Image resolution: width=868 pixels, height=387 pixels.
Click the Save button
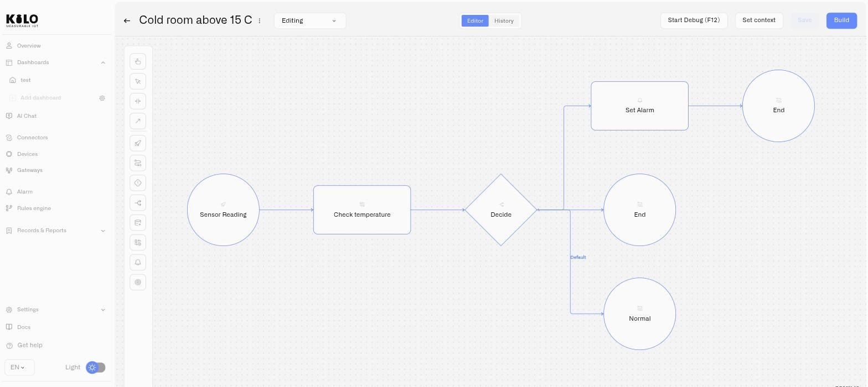click(x=805, y=20)
